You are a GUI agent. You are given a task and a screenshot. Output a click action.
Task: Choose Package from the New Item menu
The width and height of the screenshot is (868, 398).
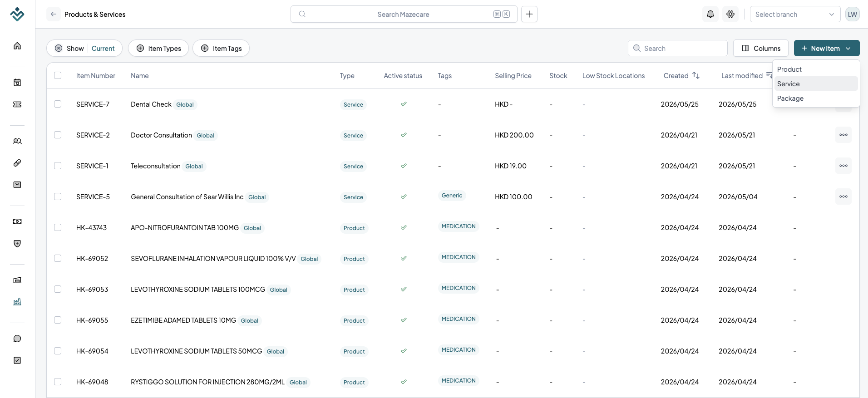pyautogui.click(x=816, y=98)
